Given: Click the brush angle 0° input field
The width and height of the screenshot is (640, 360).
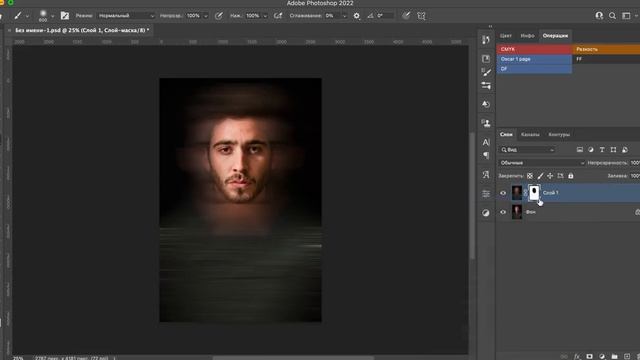Looking at the screenshot, I should pos(385,16).
